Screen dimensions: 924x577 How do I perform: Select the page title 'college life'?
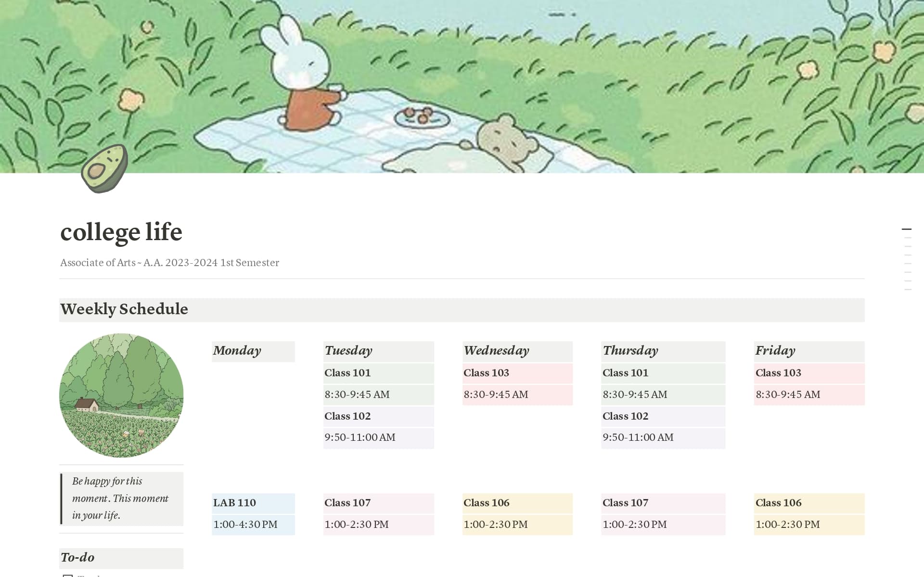(x=121, y=233)
